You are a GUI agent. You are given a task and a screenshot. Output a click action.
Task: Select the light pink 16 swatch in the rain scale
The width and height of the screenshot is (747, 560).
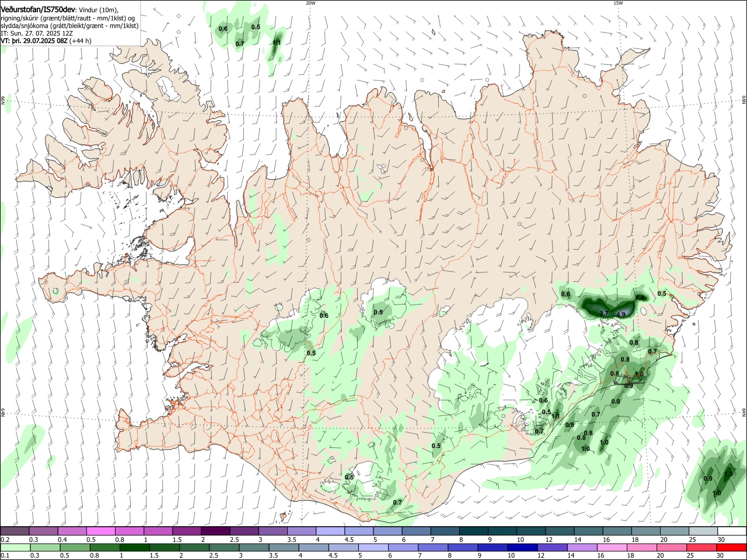[612, 547]
